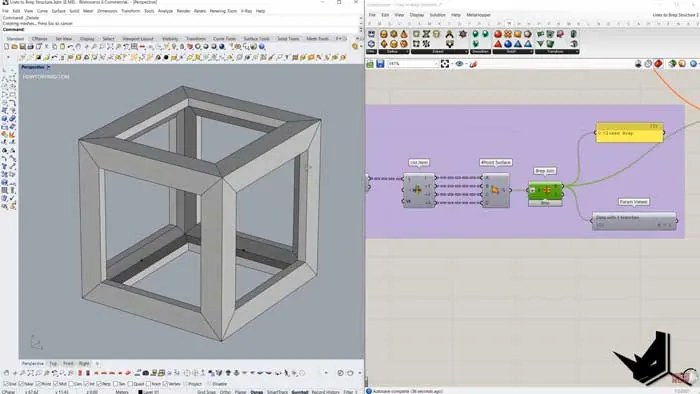Open the Analyze menu in Rhino
Screen dimensions: 700x394
point(165,11)
